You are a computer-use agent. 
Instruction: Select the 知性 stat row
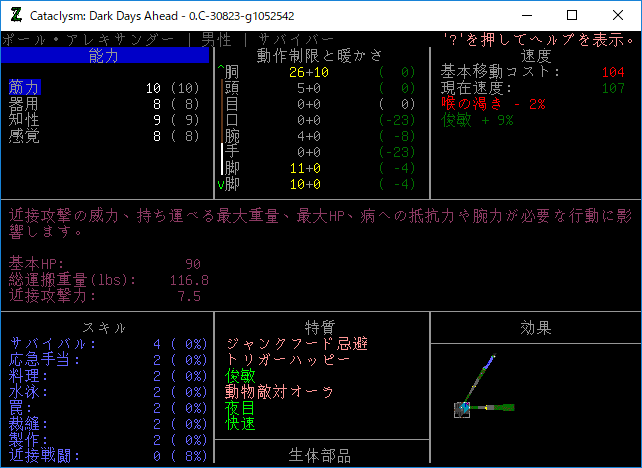[x=24, y=120]
